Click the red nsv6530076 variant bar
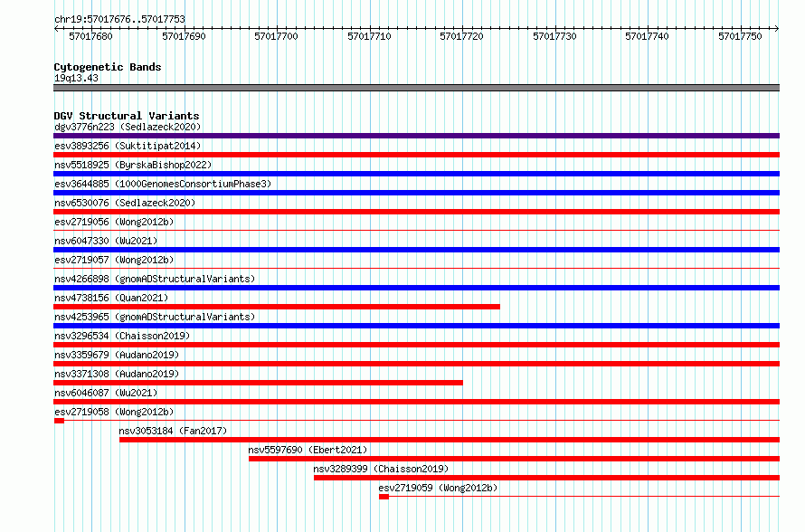 416,212
